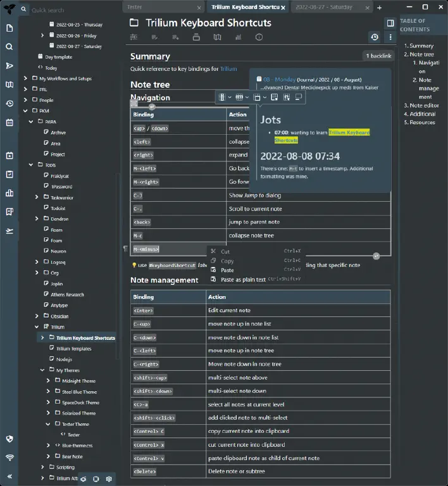The width and height of the screenshot is (448, 486).
Task: Close the Trilium Keyboard Shortcuts tab
Action: tap(283, 8)
